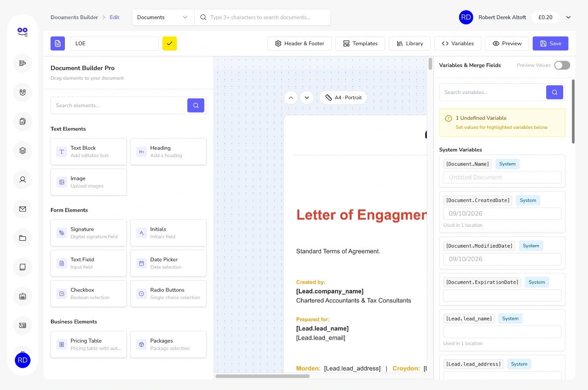
Task: Click the 1 Undefined Variable warning
Action: [502, 123]
